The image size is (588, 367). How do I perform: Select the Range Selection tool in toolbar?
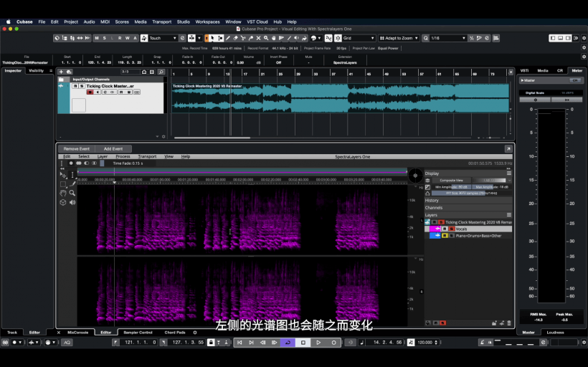click(221, 38)
